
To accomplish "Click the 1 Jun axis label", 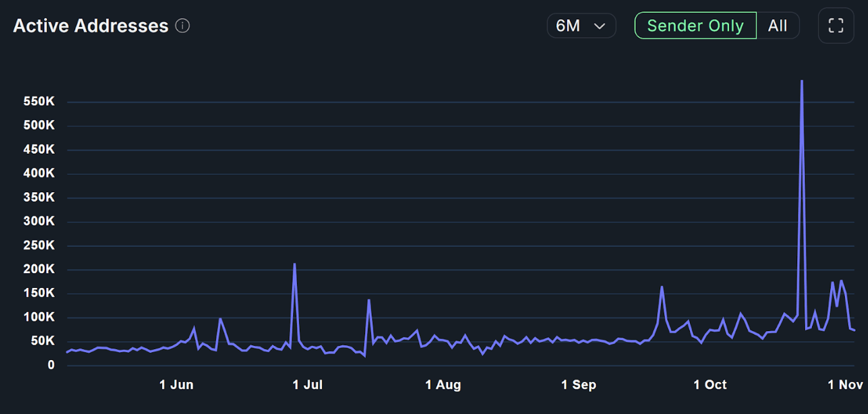I will point(176,385).
